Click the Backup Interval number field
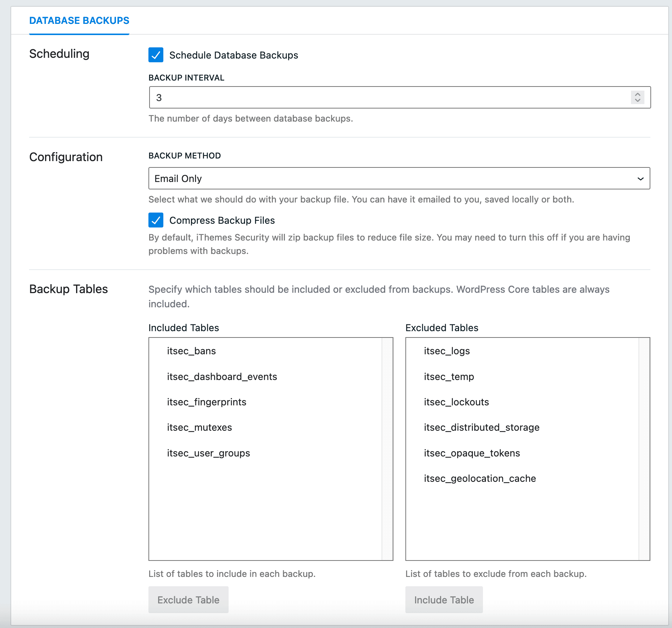Screen dimensions: 672x628 click(x=400, y=97)
